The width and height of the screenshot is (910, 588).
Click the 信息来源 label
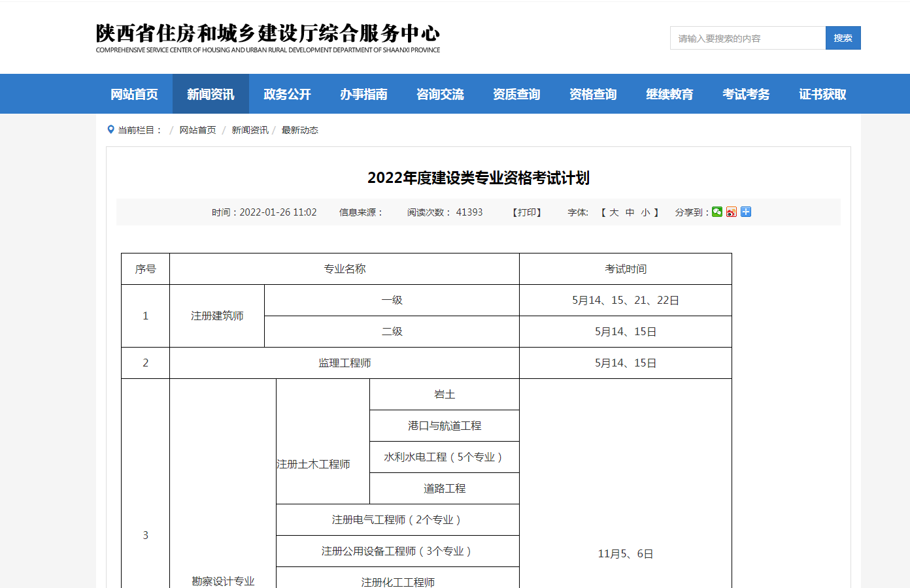tap(361, 212)
